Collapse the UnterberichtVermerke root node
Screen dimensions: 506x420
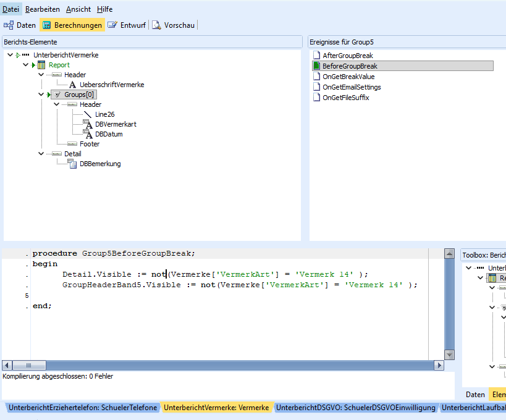10,55
